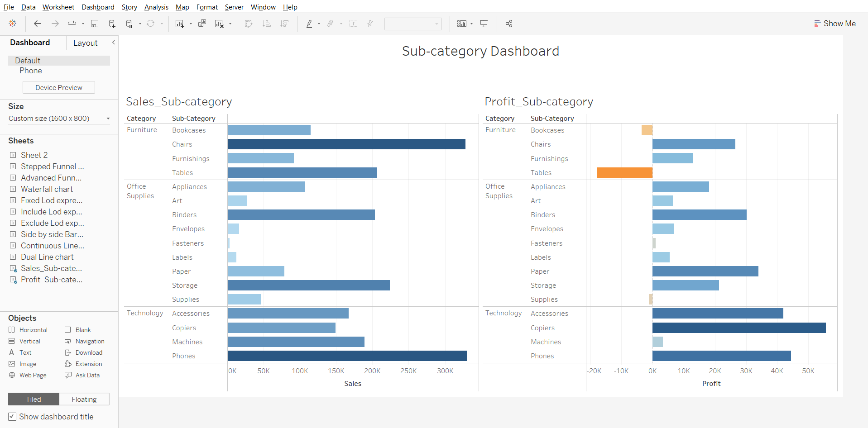Viewport: 868px width, 428px height.
Task: Select the Download object
Action: [83, 352]
